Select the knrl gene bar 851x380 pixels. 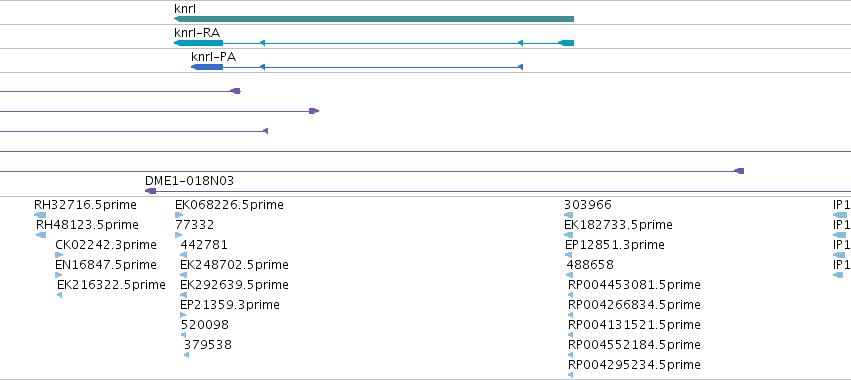point(373,19)
